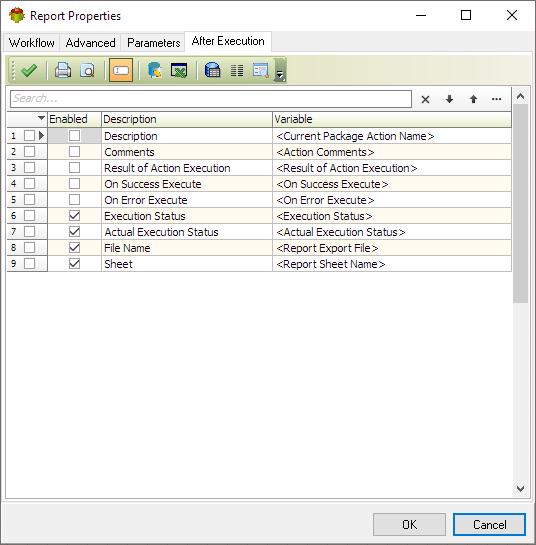Open the grid selector header dropdown arrow

click(41, 118)
